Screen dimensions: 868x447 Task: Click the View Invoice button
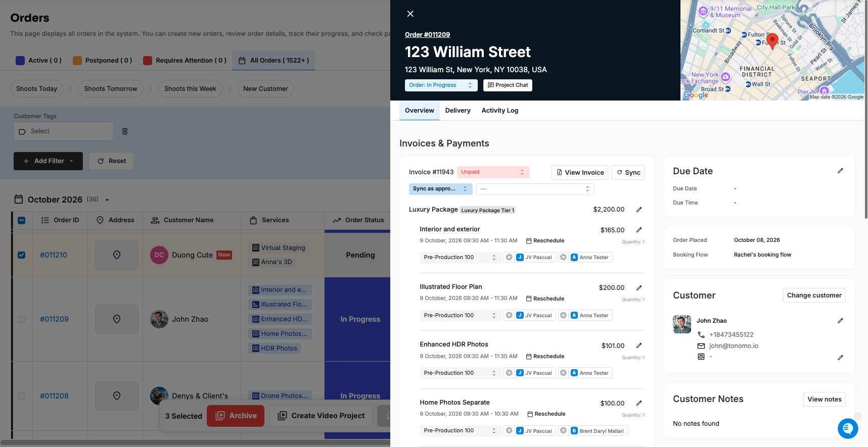pos(580,172)
